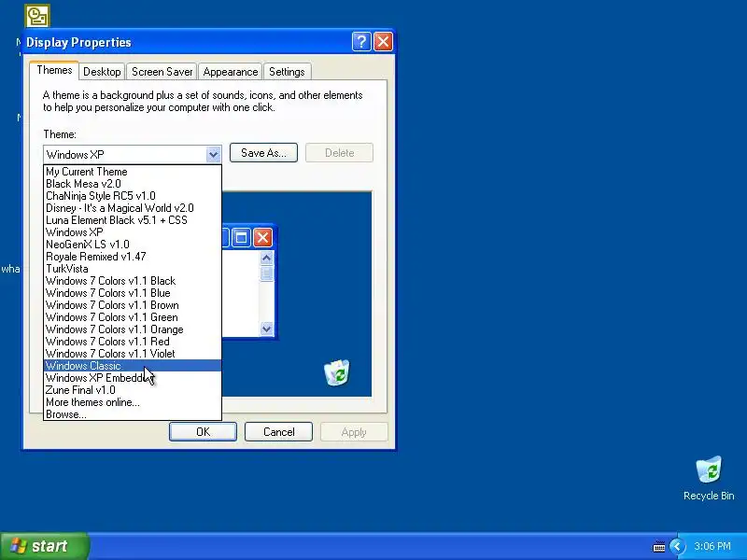Choose Windows 7 Colors v1.1 Orange
This screenshot has width=747, height=560.
pyautogui.click(x=133, y=329)
